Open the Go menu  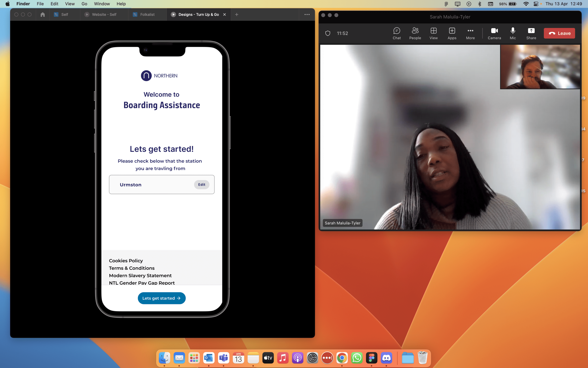point(84,4)
